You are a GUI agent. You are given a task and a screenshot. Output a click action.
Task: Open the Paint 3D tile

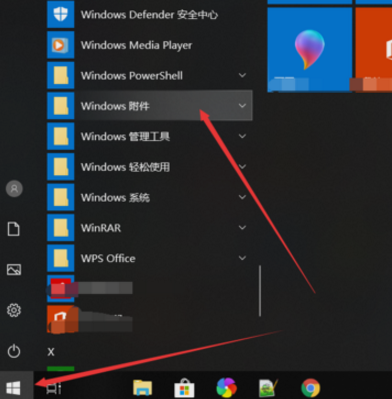(x=310, y=49)
